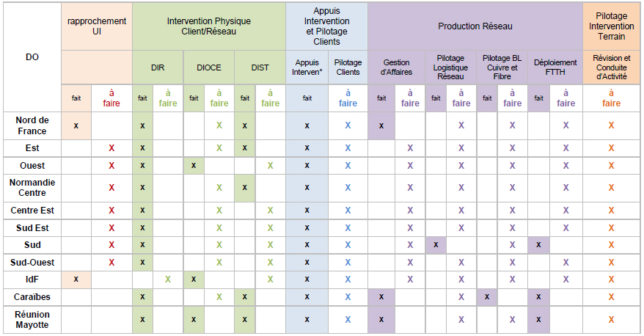Click the red X in the Est row
The image size is (644, 336).
click(111, 148)
